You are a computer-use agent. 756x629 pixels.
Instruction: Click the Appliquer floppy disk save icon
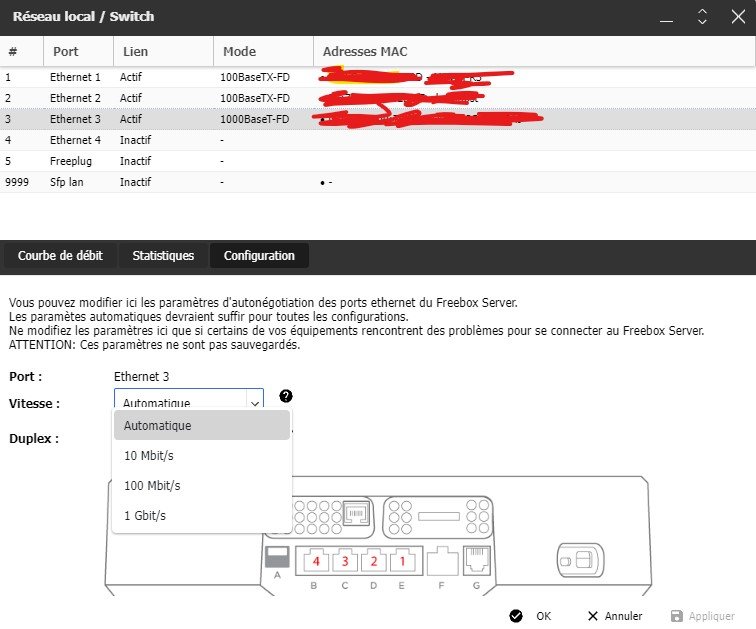tap(677, 616)
